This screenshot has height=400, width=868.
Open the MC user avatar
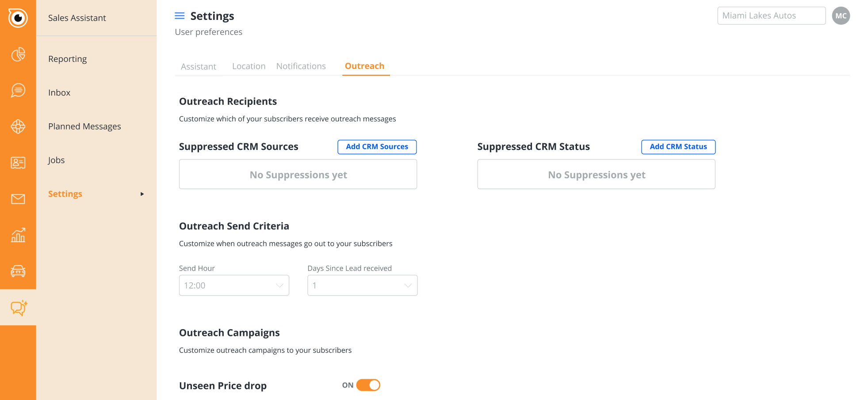[x=841, y=16]
